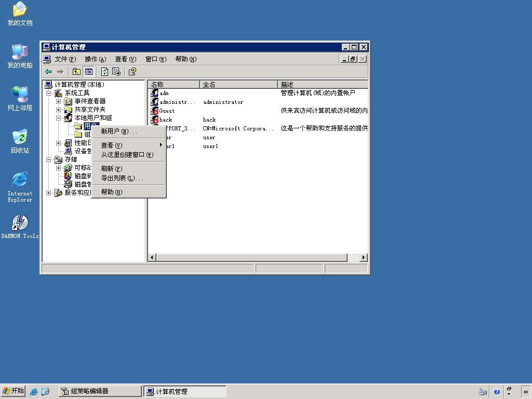Click the MMC console icon in menu bar
Image resolution: width=532 pixels, height=399 pixels.
click(47, 59)
